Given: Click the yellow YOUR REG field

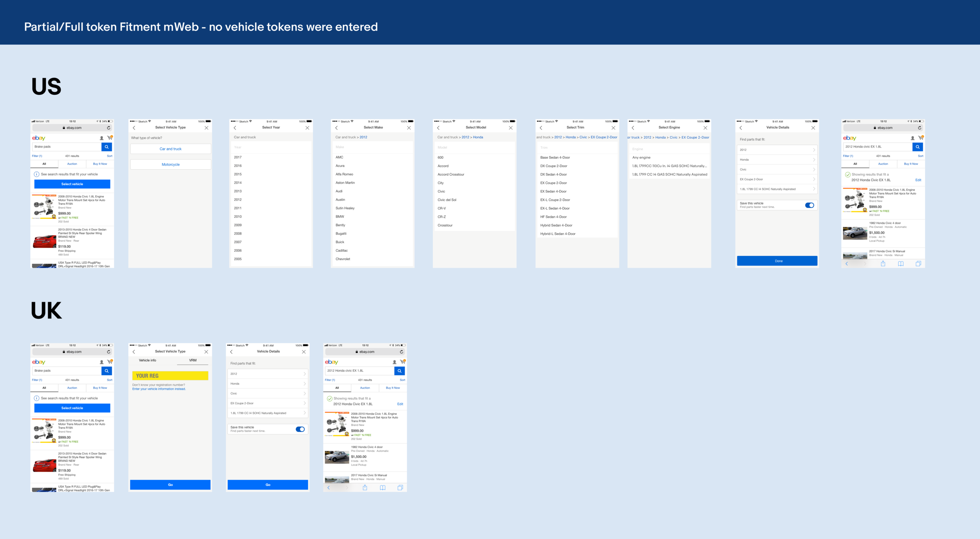Looking at the screenshot, I should click(x=170, y=376).
